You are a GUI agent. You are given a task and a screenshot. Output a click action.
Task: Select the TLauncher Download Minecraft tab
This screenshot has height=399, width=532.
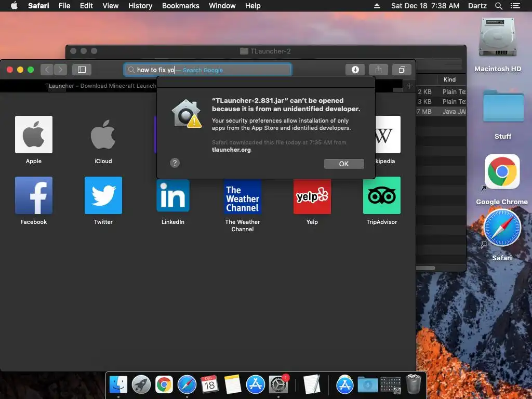click(x=101, y=86)
